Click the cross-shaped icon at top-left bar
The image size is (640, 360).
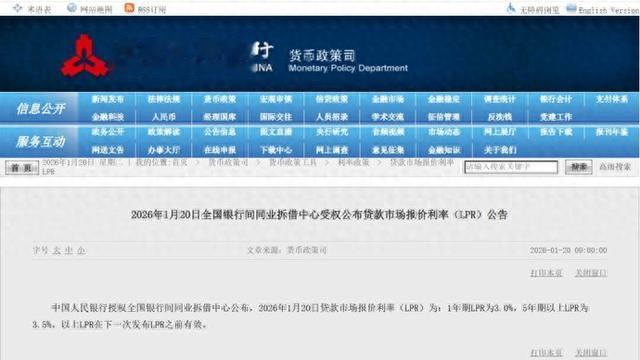(x=18, y=8)
